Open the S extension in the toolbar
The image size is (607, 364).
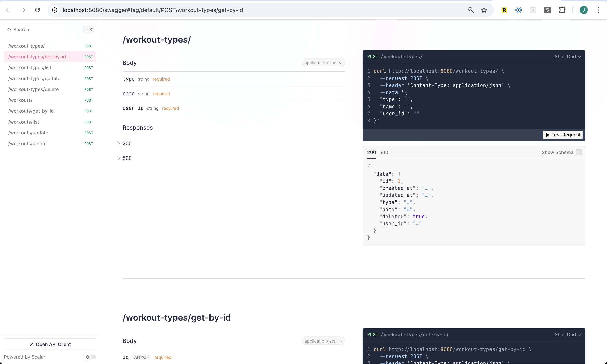(547, 10)
